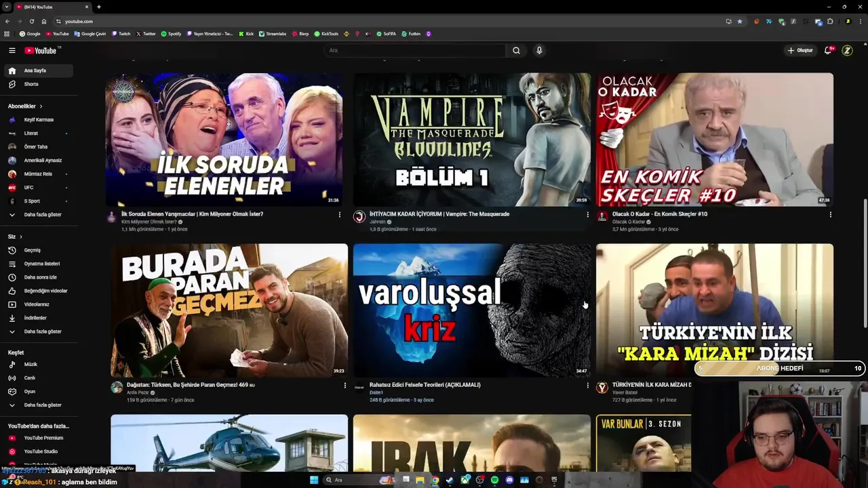Open Vampire The Masquerade Bölüm 1 thumbnail

(x=471, y=140)
